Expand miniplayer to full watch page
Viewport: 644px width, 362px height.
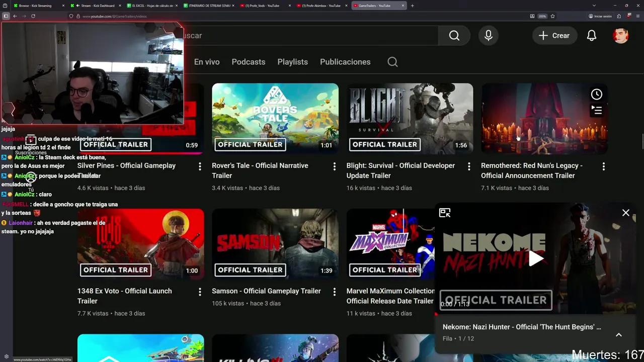click(445, 213)
